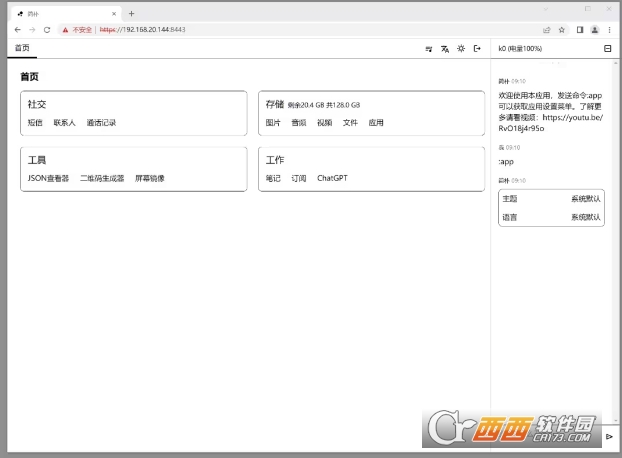
Task: Open 短信 under 社交
Action: pyautogui.click(x=35, y=123)
